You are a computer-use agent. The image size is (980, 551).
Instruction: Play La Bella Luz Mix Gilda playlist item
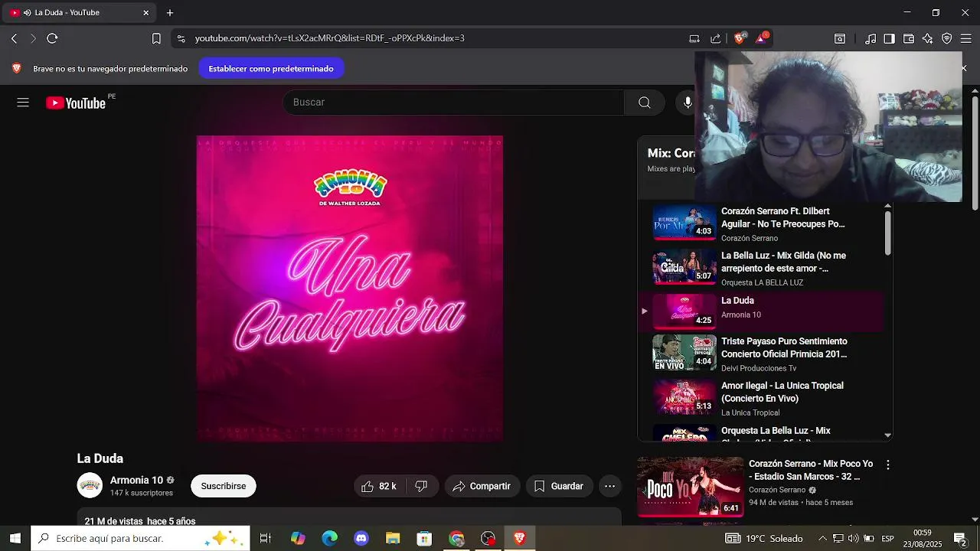pyautogui.click(x=761, y=269)
